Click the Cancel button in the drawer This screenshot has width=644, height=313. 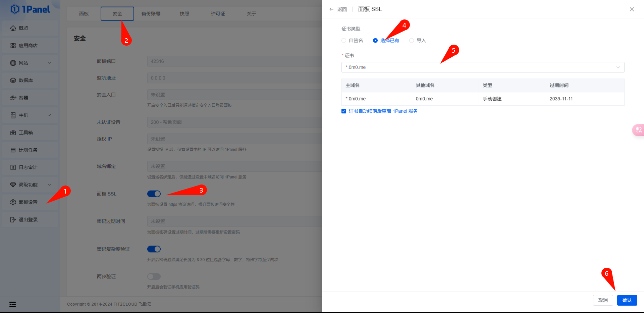pyautogui.click(x=603, y=300)
